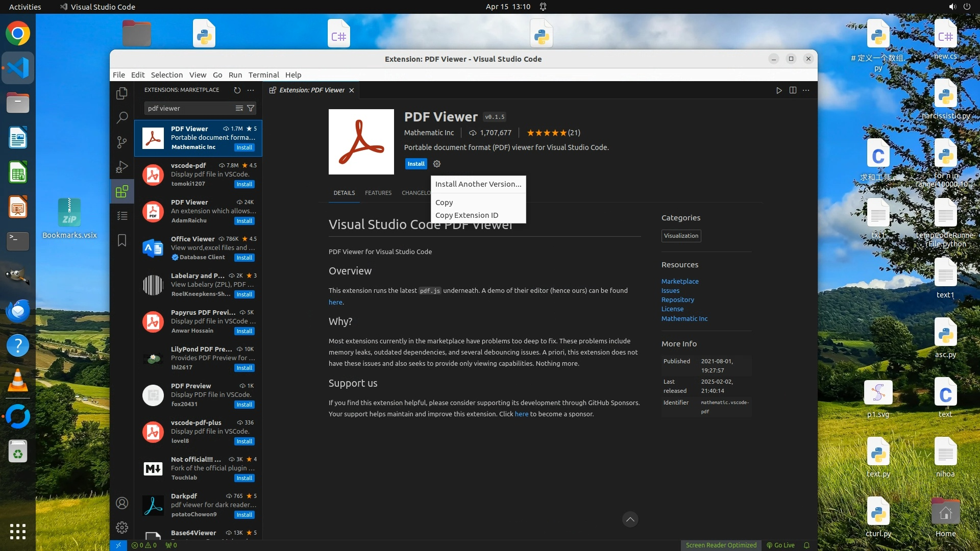
Task: Open Accounts icon in activity bar
Action: 121,503
